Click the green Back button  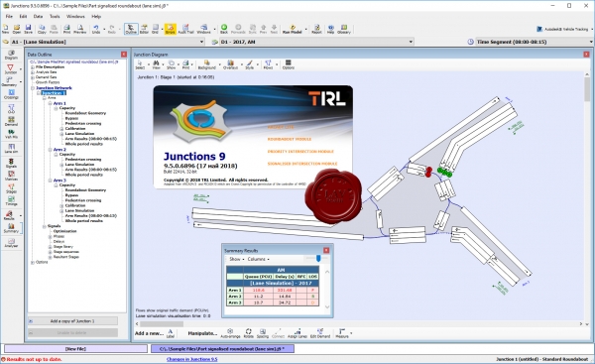tap(224, 29)
